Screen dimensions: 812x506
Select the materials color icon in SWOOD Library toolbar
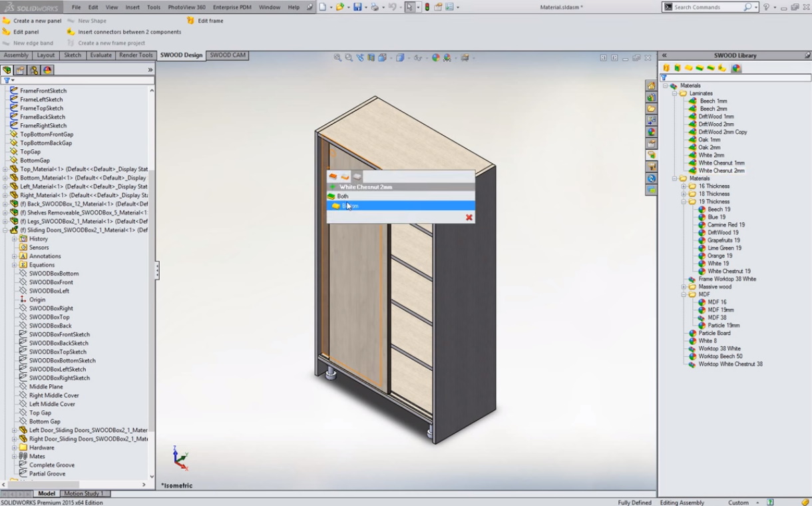point(736,68)
